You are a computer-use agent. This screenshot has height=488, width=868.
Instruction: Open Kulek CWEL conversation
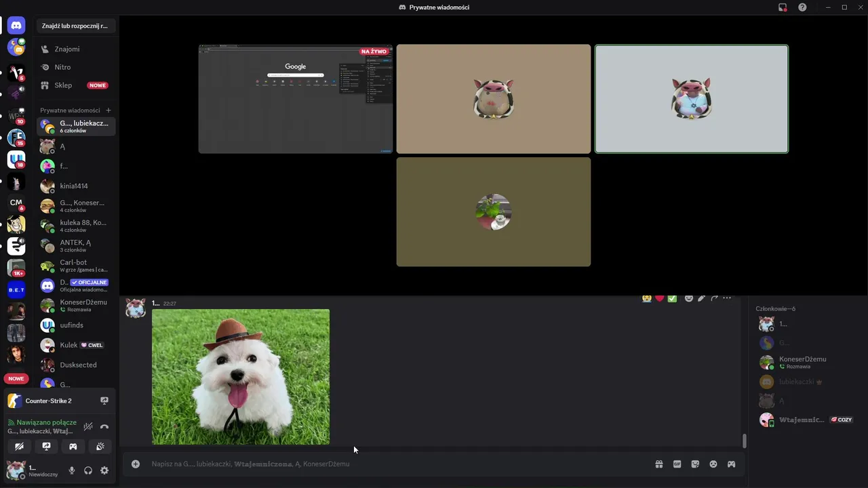click(76, 345)
